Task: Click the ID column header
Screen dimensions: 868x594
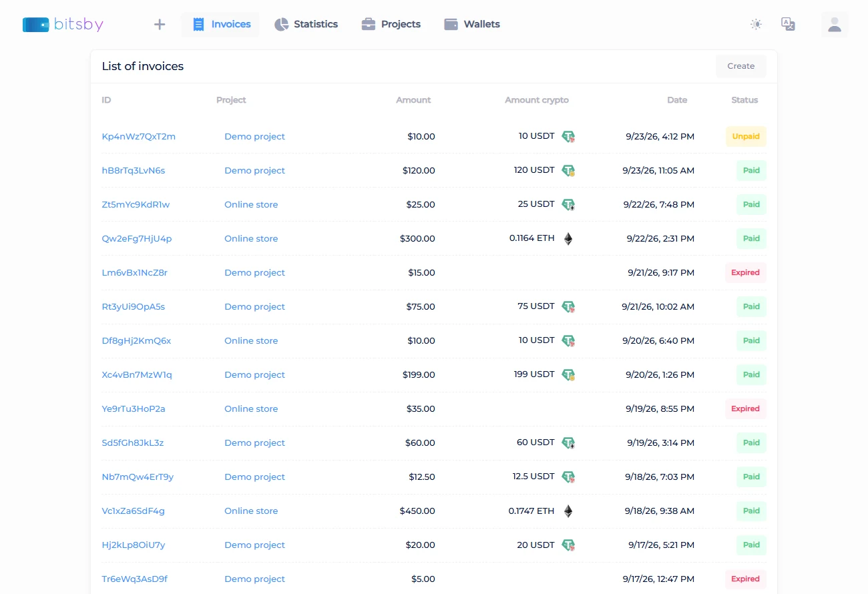Action: pyautogui.click(x=106, y=100)
